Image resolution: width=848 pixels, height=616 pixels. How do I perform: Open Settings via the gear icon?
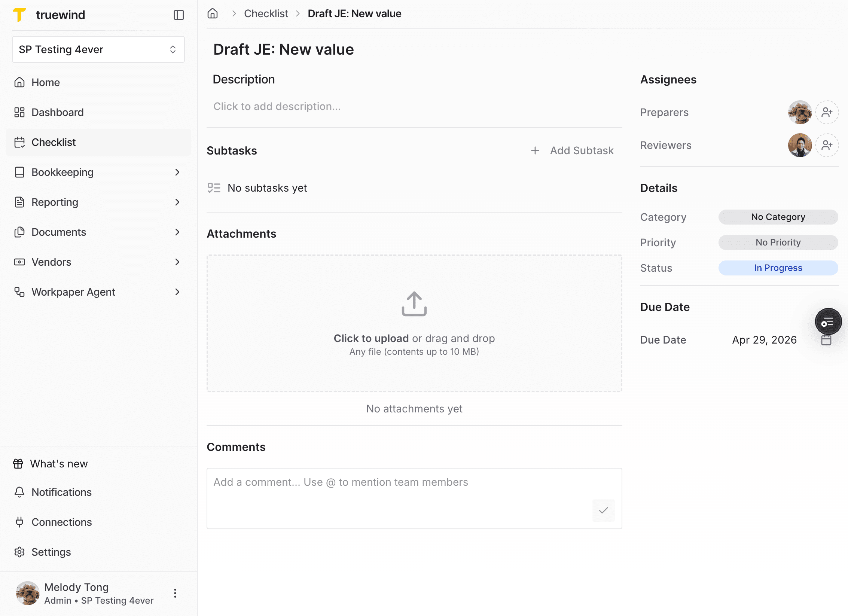[19, 552]
